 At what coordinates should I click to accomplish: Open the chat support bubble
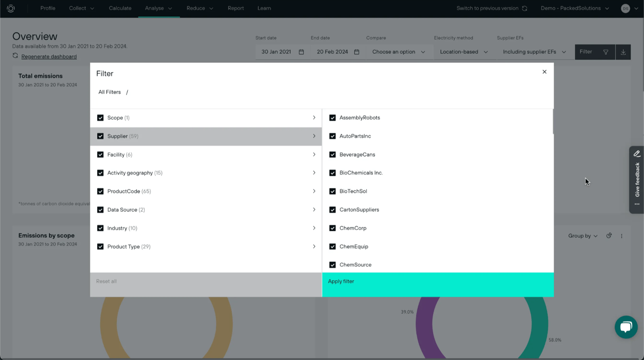[626, 327]
